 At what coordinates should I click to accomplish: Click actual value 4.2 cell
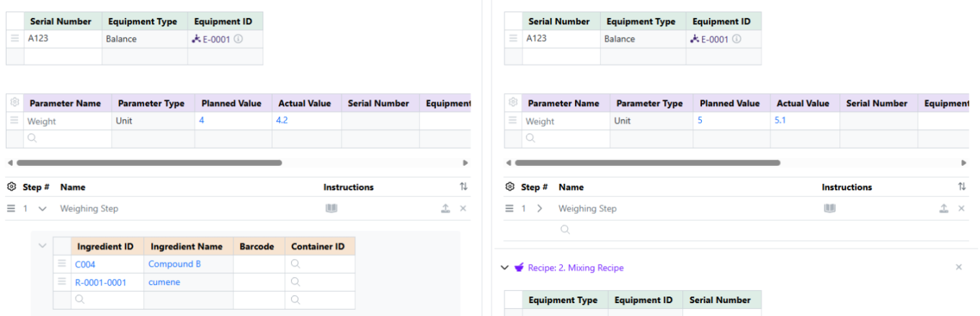coord(306,121)
